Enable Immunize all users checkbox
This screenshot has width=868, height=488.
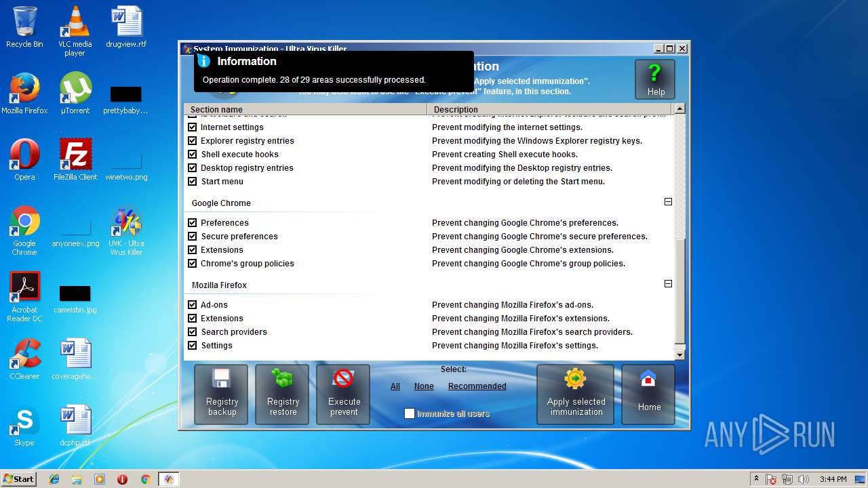tap(409, 413)
